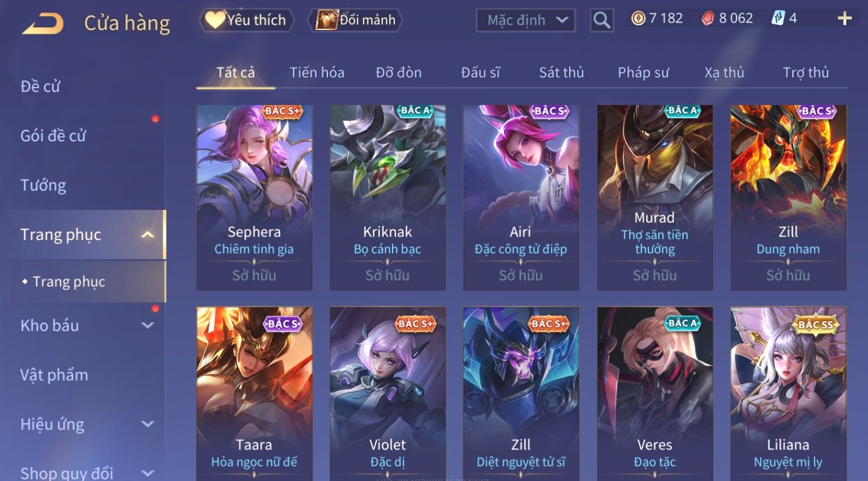Open Gói đề cử in sidebar

click(53, 136)
